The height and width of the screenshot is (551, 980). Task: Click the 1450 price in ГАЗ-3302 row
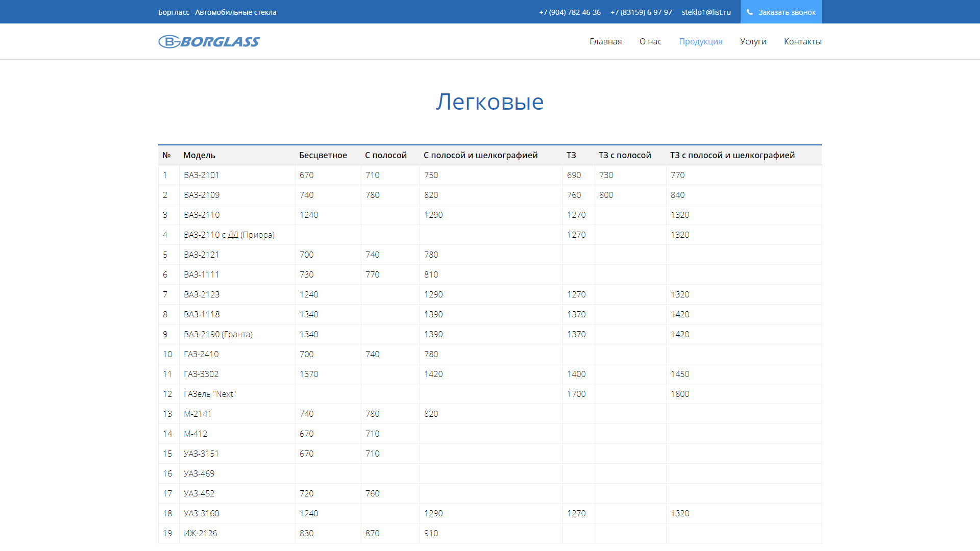[680, 374]
